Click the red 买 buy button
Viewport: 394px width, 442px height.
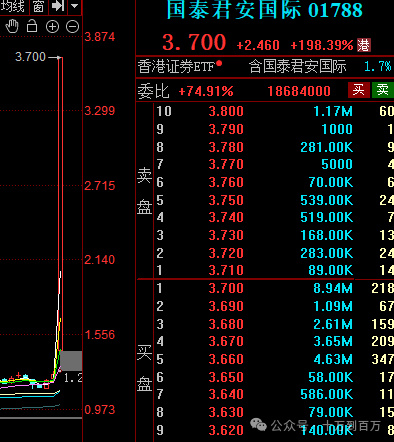tap(359, 90)
